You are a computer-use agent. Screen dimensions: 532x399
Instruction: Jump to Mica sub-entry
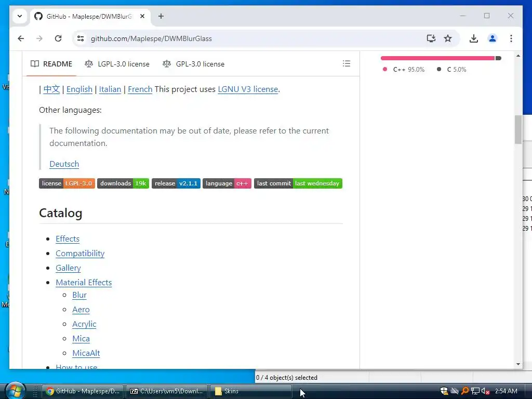pyautogui.click(x=81, y=339)
